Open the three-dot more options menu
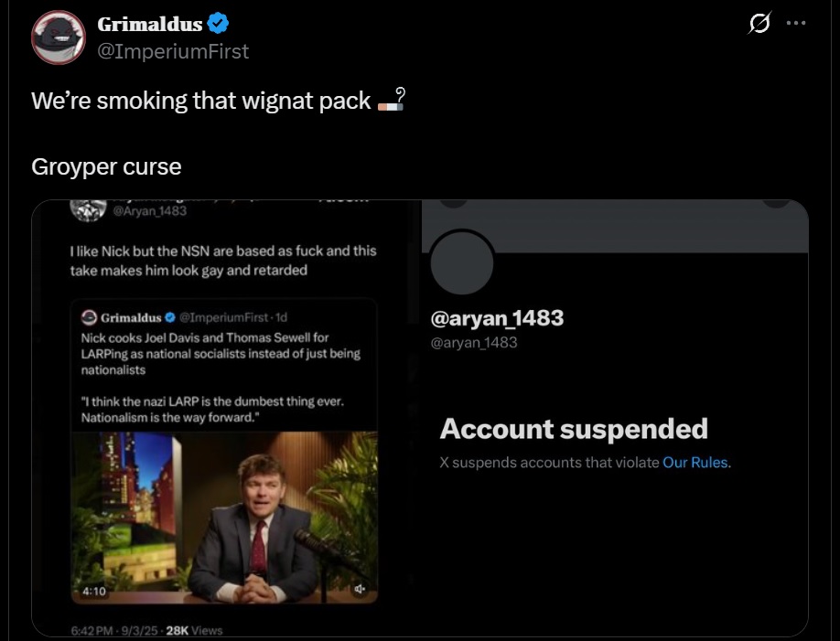This screenshot has width=840, height=641. (795, 24)
